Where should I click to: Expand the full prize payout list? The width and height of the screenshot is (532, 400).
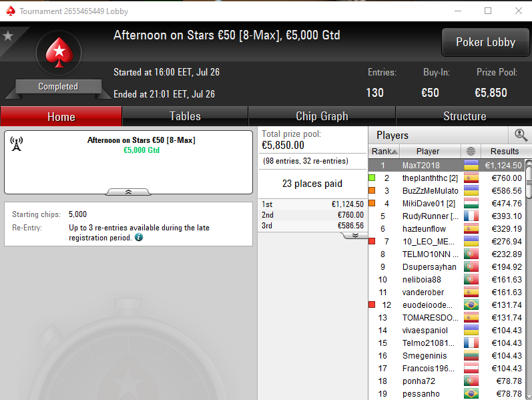tap(355, 235)
